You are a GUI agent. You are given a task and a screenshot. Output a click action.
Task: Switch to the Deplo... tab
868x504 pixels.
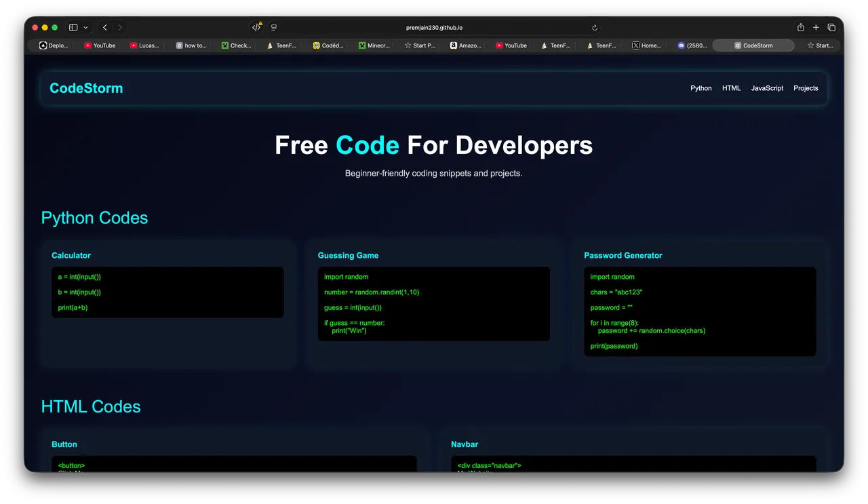coord(54,45)
